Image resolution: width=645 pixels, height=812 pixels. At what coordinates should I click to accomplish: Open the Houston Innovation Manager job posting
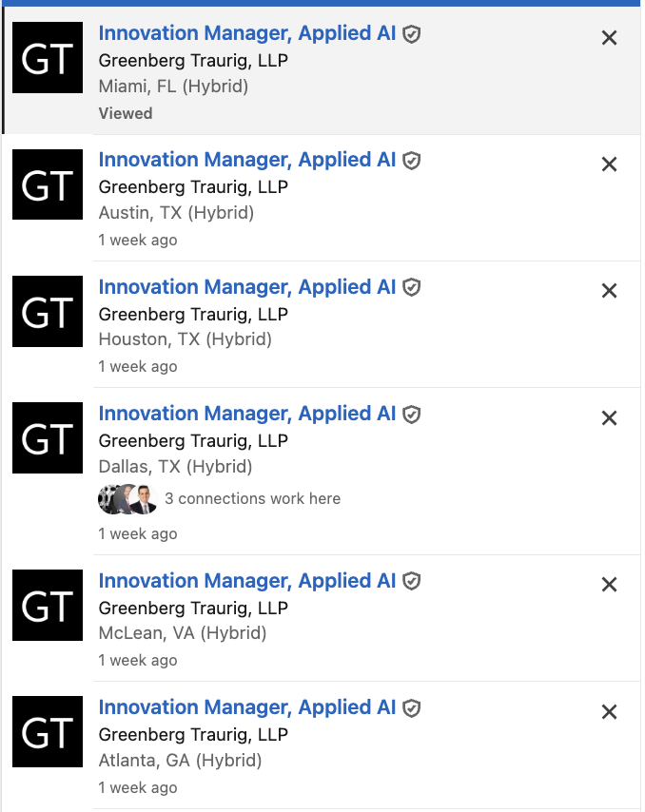[x=245, y=286]
